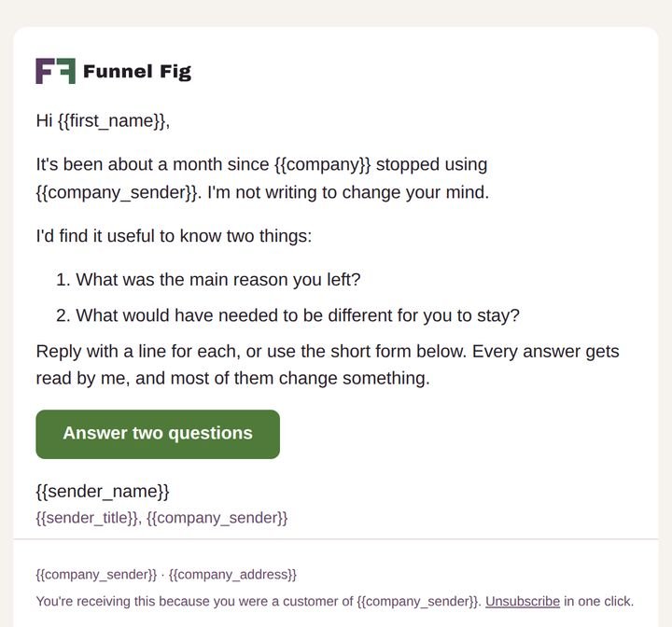Click the {{company}} placeholder in first paragraph
672x627 pixels.
pyautogui.click(x=322, y=164)
